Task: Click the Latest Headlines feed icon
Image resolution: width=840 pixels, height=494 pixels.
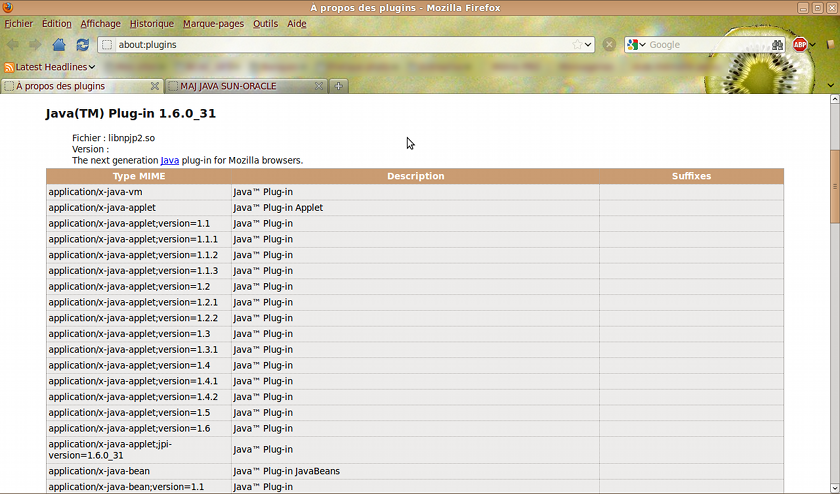Action: click(x=9, y=68)
